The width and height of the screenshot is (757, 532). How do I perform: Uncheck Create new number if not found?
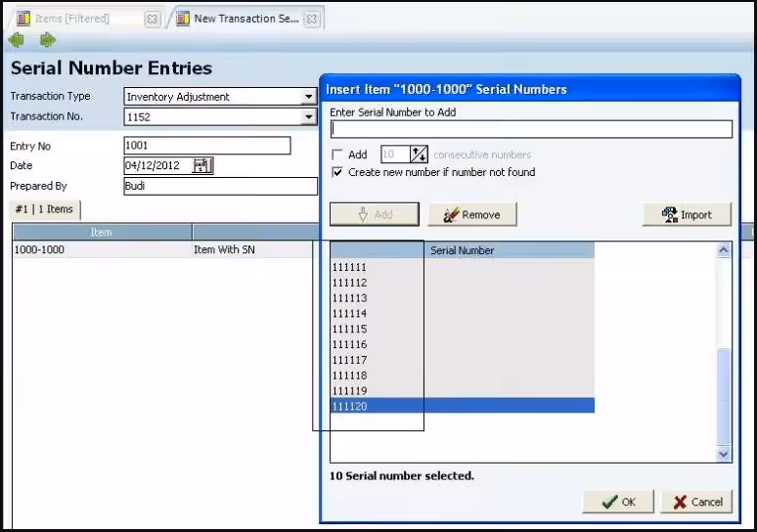click(337, 172)
